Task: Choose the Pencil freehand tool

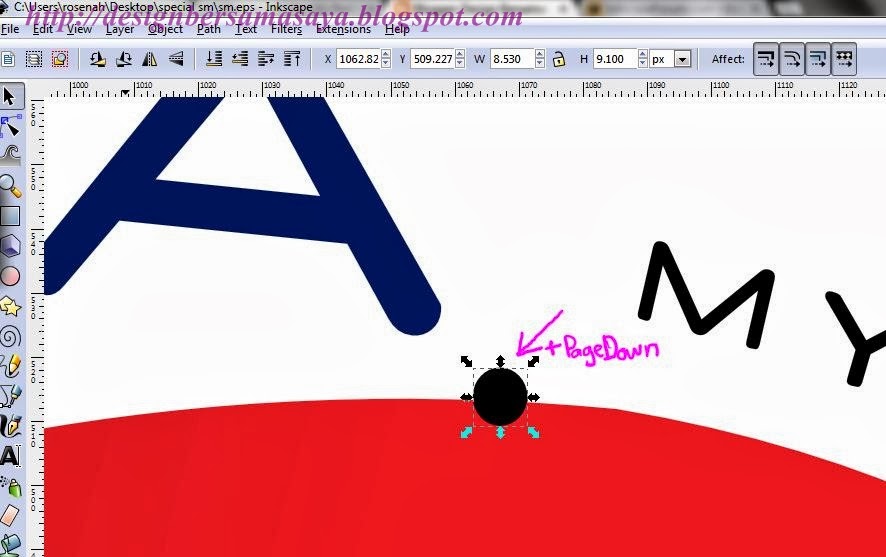Action: (x=10, y=366)
